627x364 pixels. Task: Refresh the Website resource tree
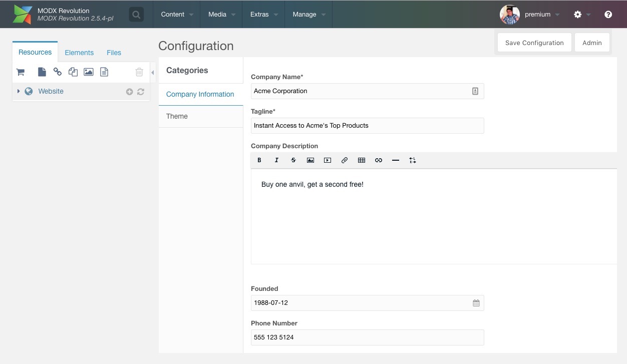pos(141,92)
